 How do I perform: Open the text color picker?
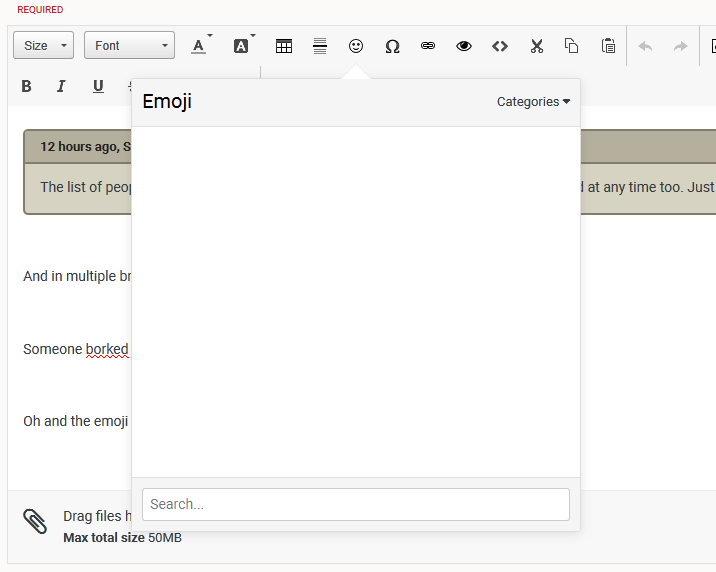[x=200, y=46]
